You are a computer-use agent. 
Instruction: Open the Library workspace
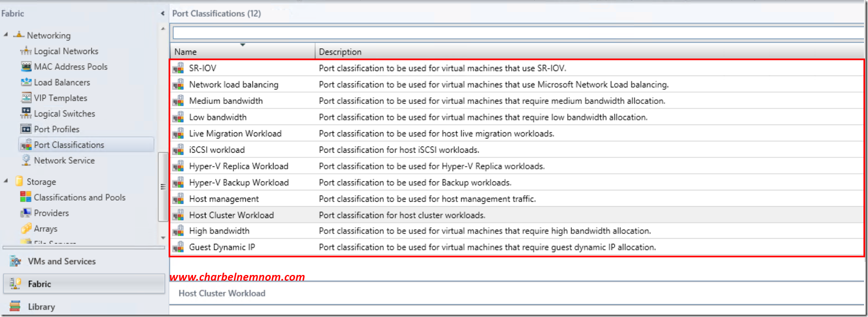84,307
